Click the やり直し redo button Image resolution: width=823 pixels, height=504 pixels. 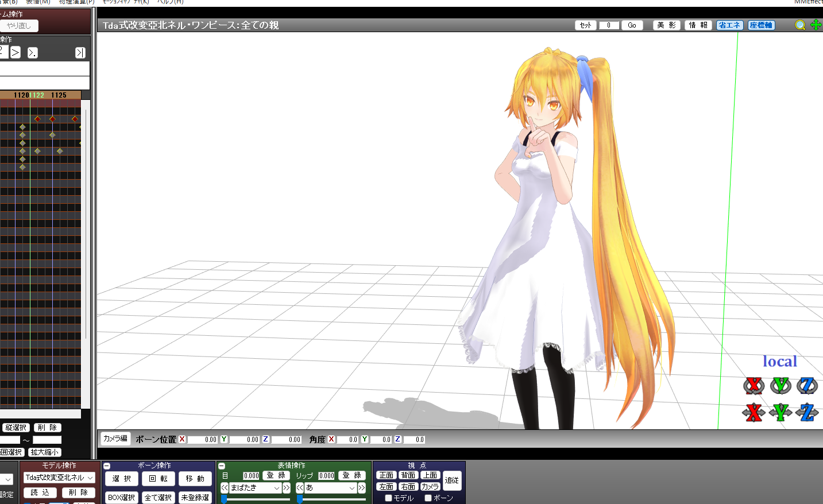point(19,26)
